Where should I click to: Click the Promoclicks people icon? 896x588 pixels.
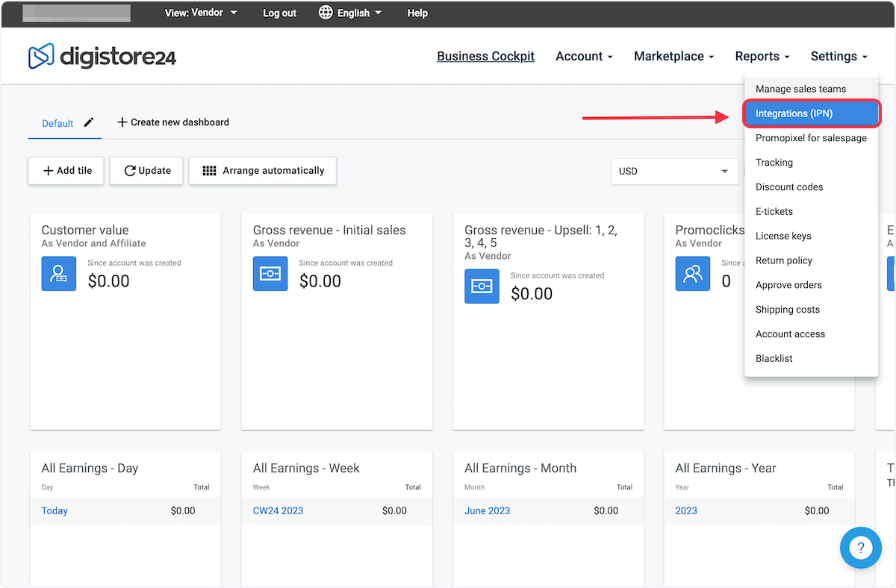[x=693, y=273]
